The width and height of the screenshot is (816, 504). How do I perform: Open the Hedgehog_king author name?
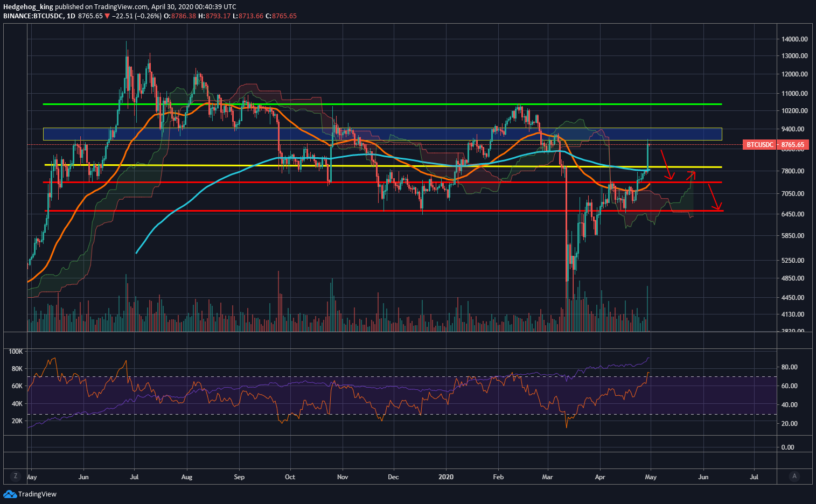coord(28,7)
